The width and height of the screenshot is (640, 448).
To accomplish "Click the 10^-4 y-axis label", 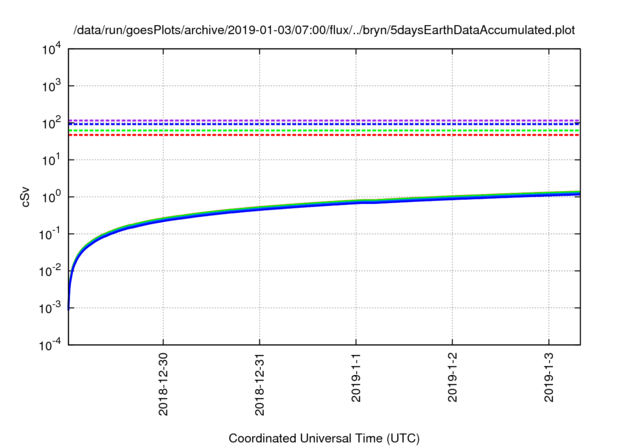I will pyautogui.click(x=51, y=345).
